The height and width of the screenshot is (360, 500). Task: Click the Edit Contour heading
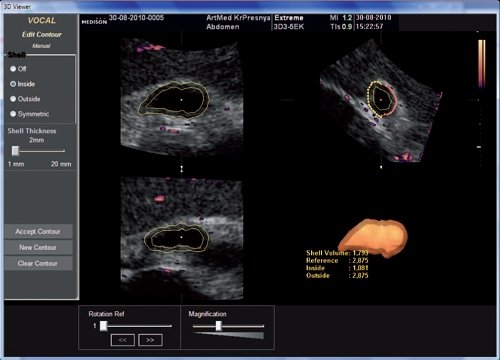(x=42, y=35)
